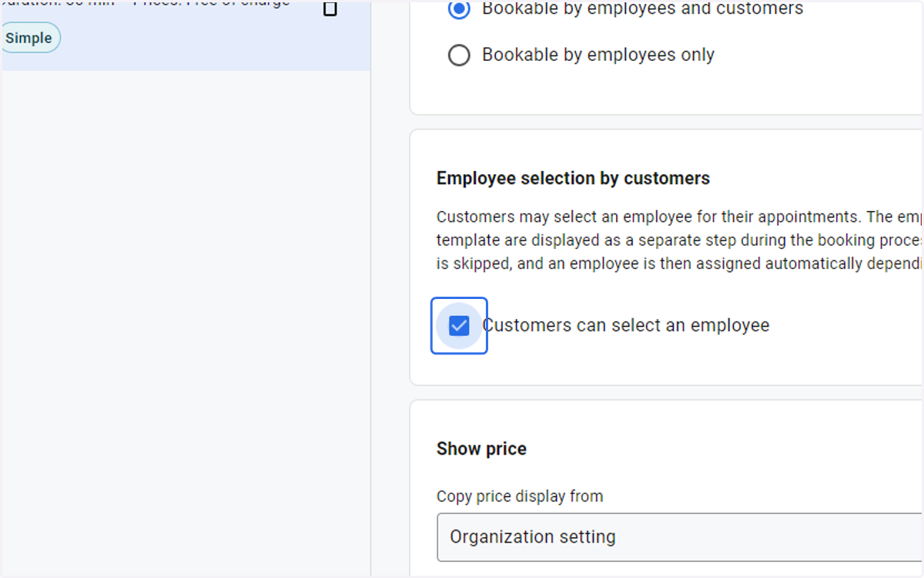Screen dimensions: 924x578
Task: Uncheck Customers can select an employee checkbox
Action: pos(459,325)
